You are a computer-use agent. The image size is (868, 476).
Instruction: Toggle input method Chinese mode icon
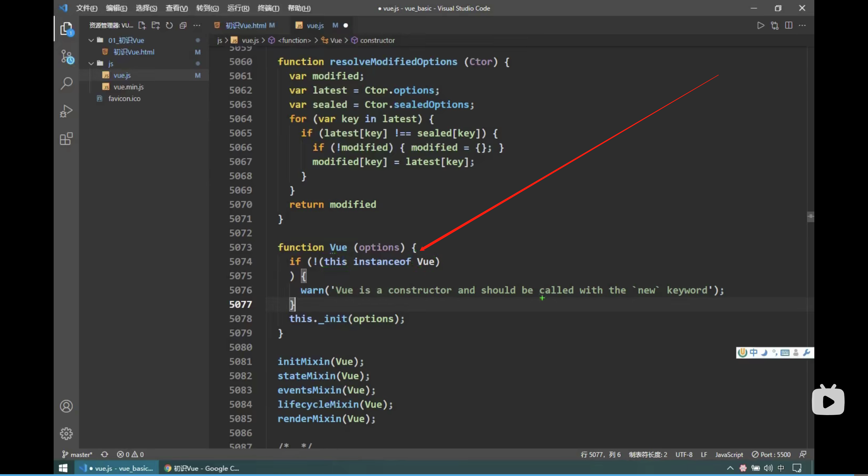(754, 353)
